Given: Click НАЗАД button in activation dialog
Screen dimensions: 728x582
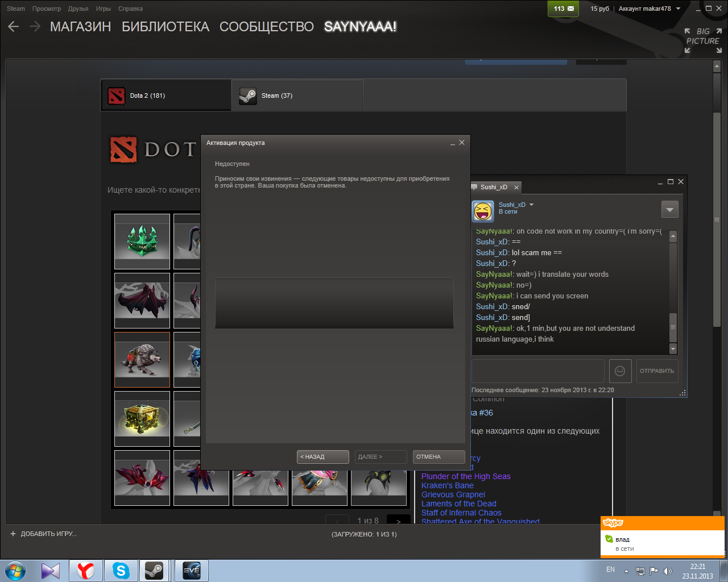Looking at the screenshot, I should (x=323, y=457).
